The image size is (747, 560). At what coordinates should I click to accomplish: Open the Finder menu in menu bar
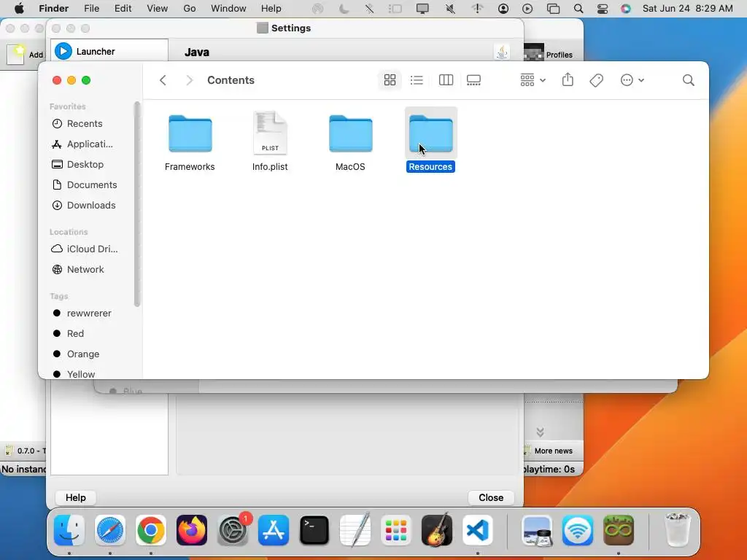point(53,9)
